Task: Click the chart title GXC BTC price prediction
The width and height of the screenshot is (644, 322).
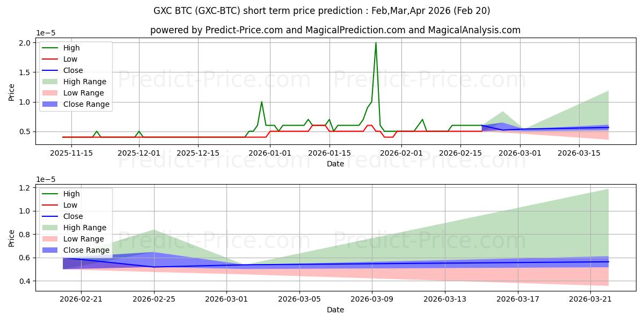Action: 321,11
